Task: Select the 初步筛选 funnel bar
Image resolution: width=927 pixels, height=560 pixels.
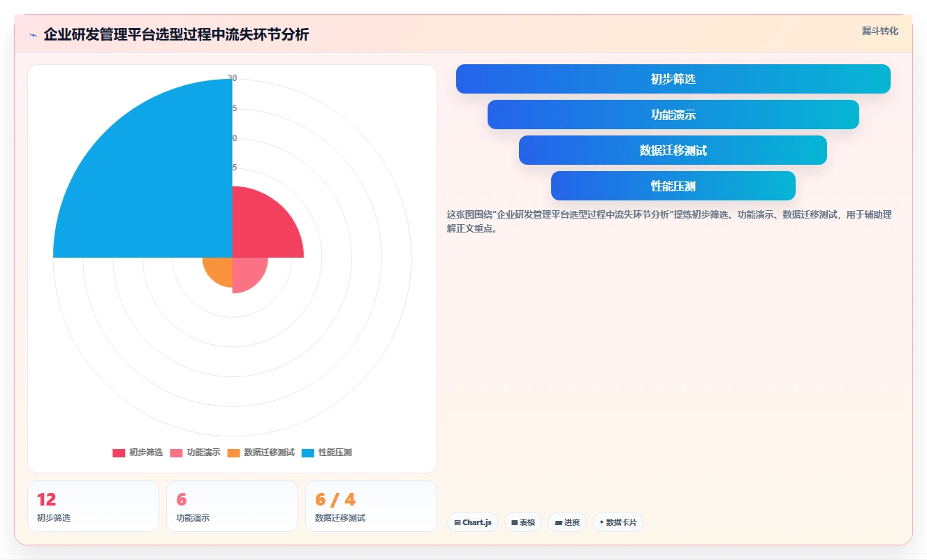Action: pos(673,79)
